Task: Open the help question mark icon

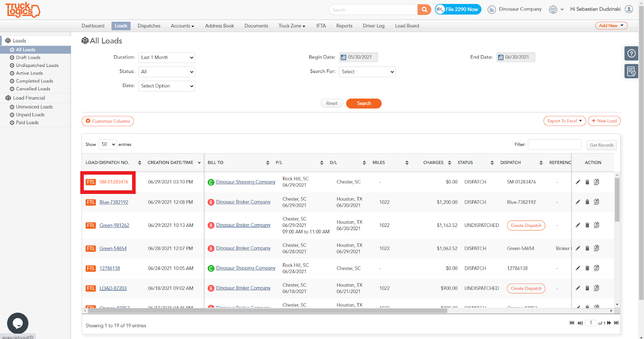Action: coord(632,53)
